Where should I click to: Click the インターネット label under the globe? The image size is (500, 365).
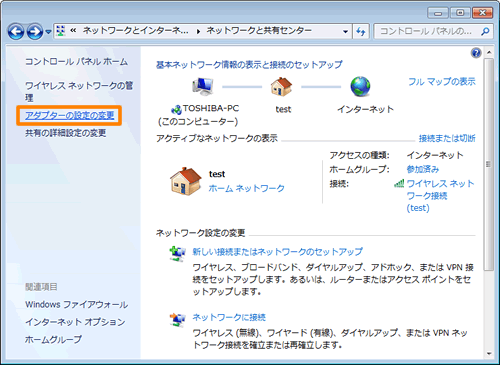(365, 109)
